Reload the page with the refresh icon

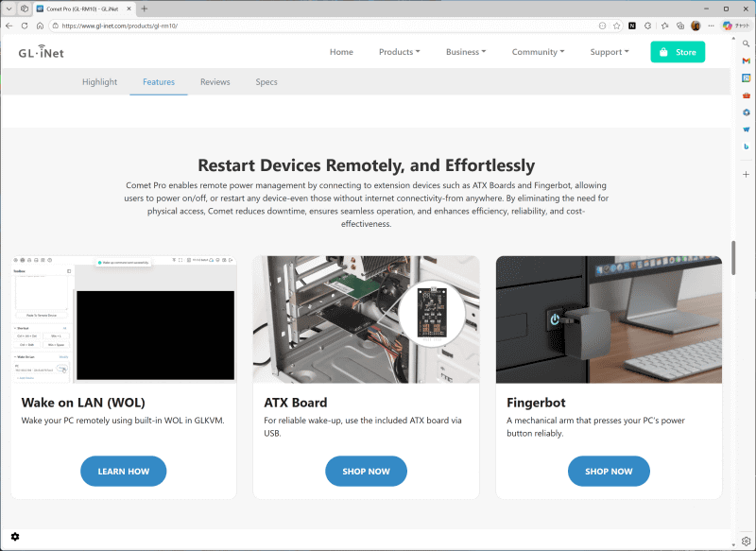pyautogui.click(x=25, y=26)
